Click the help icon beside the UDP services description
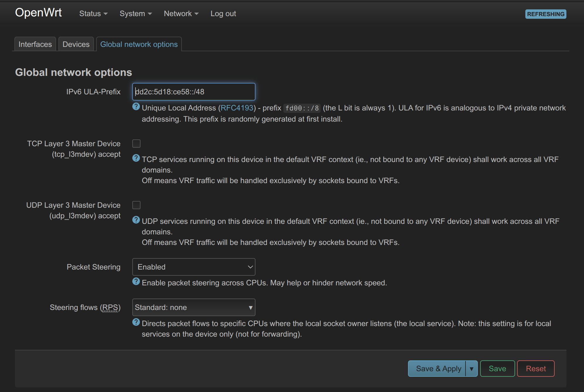This screenshot has height=392, width=584. click(x=136, y=220)
